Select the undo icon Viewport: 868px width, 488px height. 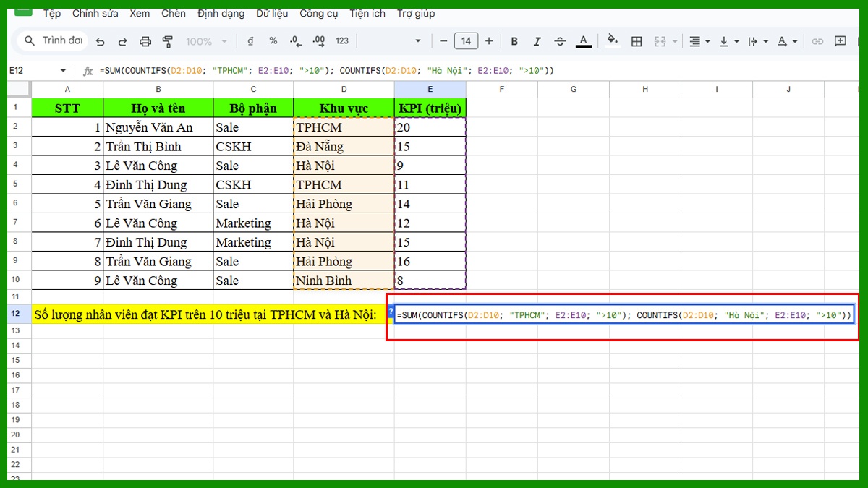100,41
